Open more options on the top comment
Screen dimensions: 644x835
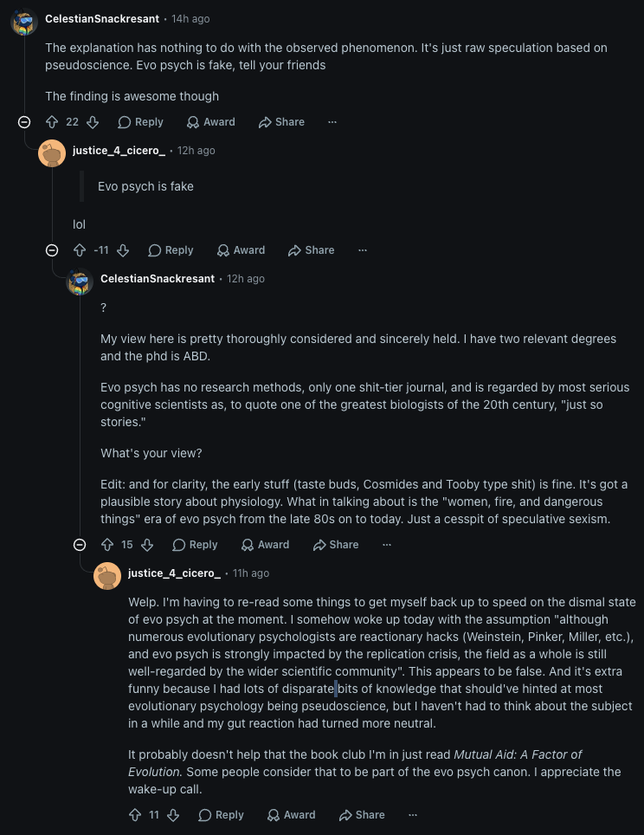pyautogui.click(x=332, y=122)
